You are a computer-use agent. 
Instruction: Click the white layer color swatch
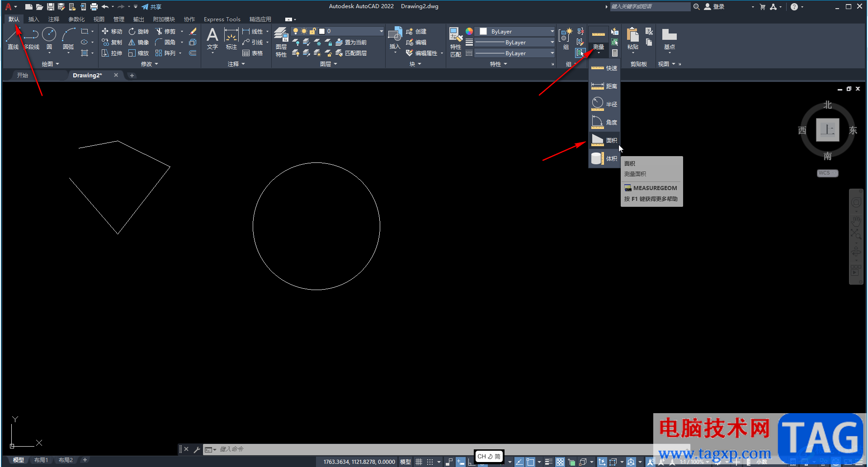[322, 31]
